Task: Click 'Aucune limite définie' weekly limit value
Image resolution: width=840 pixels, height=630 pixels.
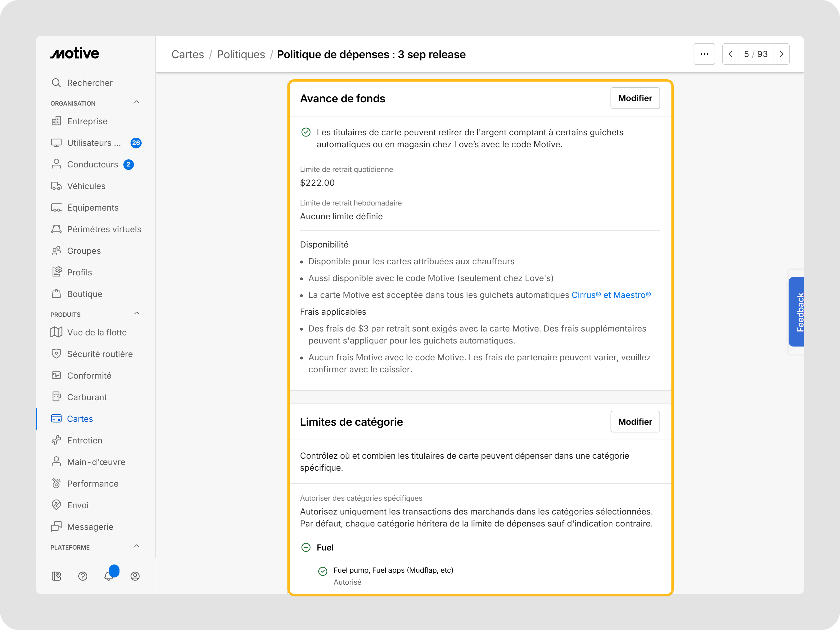Action: point(341,217)
